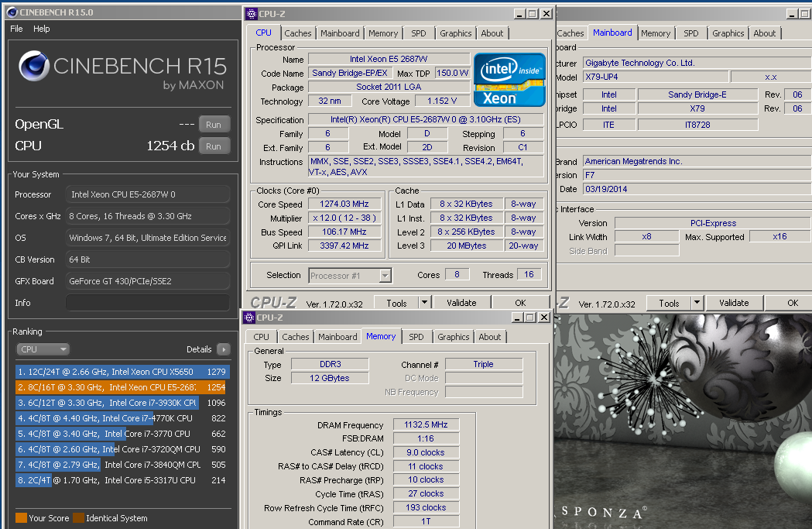This screenshot has height=529, width=812.
Task: Click the BIOS date 03/19/2014 field
Action: [697, 189]
